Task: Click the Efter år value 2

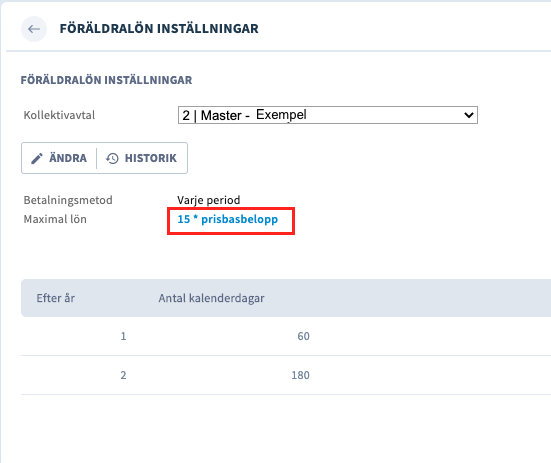Action: (x=123, y=375)
